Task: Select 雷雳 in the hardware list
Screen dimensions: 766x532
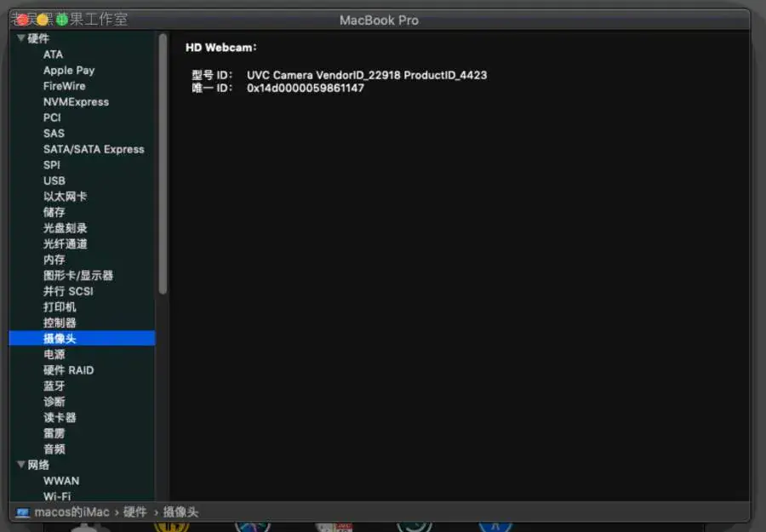Action: [x=54, y=433]
